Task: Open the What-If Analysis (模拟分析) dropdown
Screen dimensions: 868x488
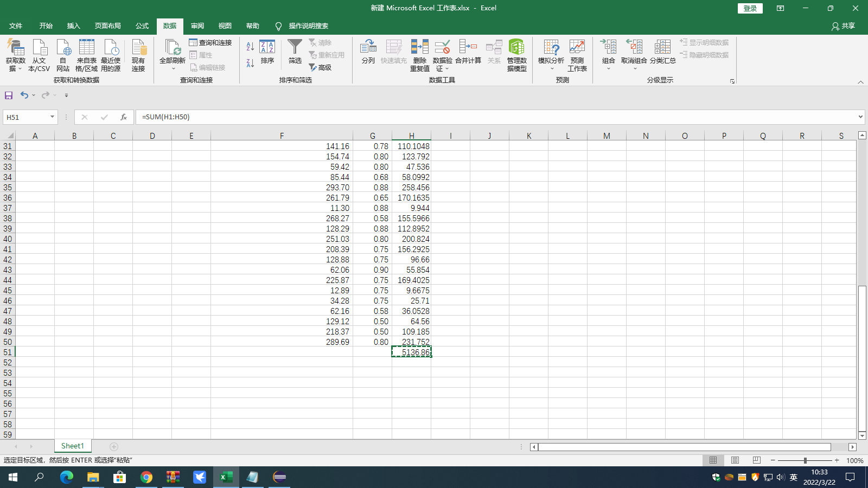Action: pos(551,54)
